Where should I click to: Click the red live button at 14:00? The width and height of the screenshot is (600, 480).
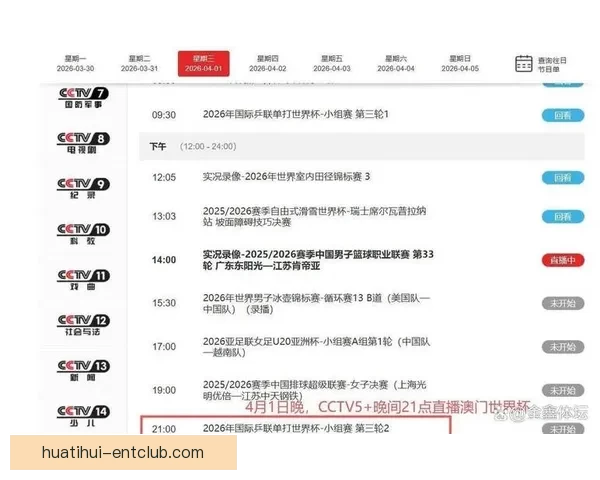[563, 261]
